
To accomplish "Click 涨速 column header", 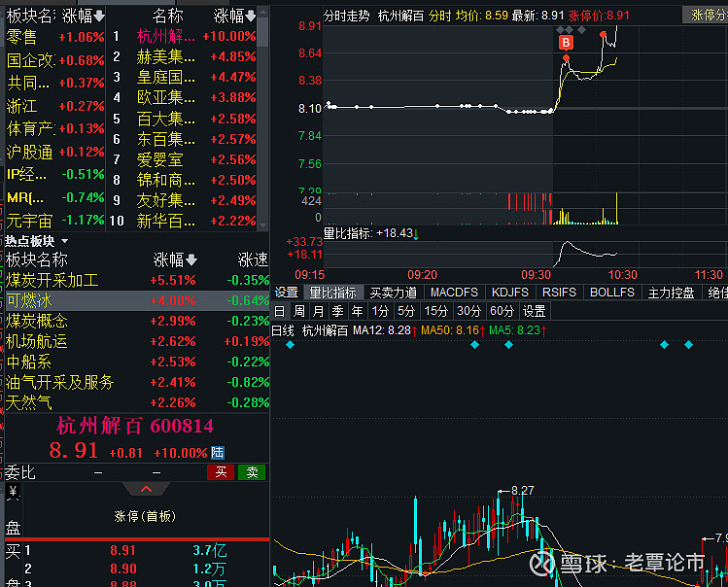I will pos(253,260).
